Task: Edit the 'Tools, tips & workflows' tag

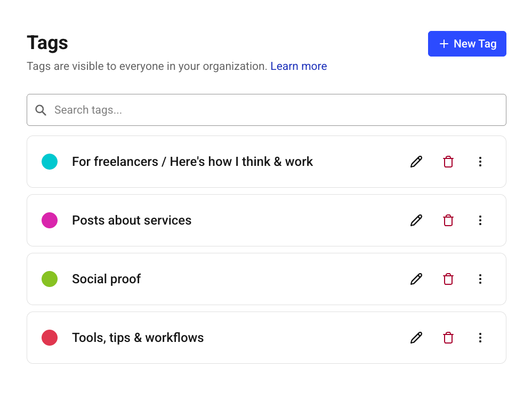Action: pyautogui.click(x=416, y=338)
